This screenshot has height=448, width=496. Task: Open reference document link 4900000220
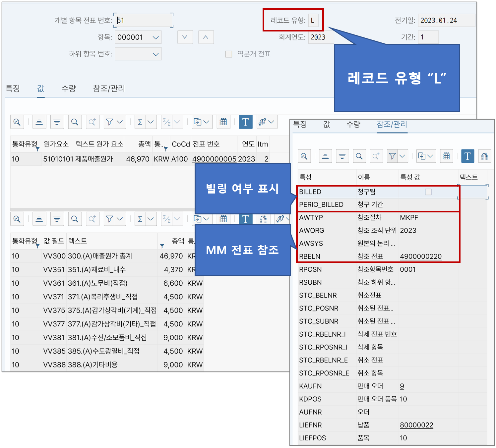pyautogui.click(x=421, y=256)
